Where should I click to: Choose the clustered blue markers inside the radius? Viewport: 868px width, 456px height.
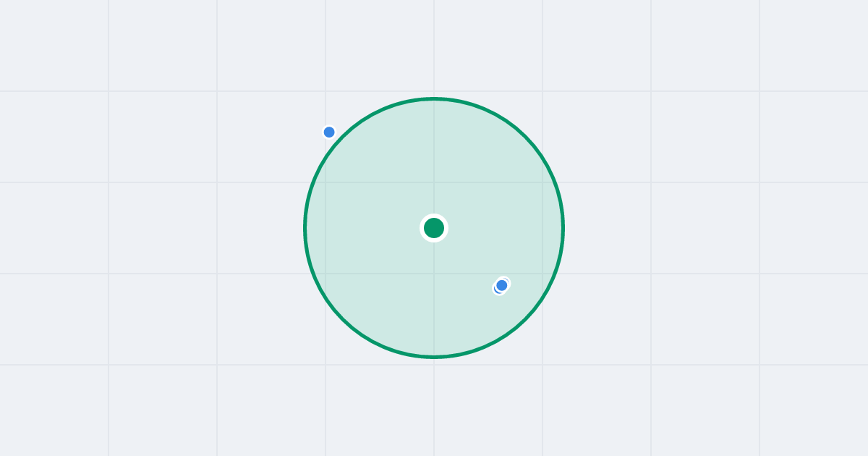(x=501, y=286)
